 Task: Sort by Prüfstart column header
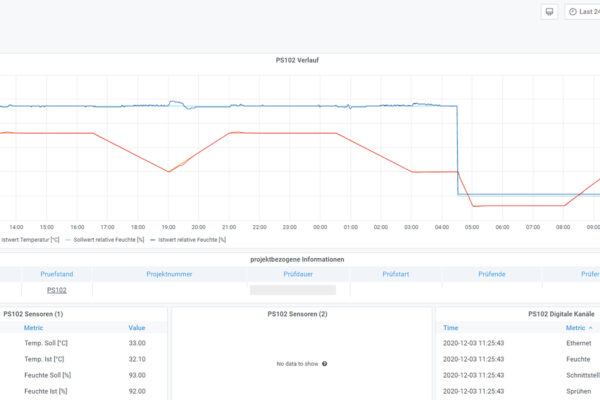pos(396,274)
